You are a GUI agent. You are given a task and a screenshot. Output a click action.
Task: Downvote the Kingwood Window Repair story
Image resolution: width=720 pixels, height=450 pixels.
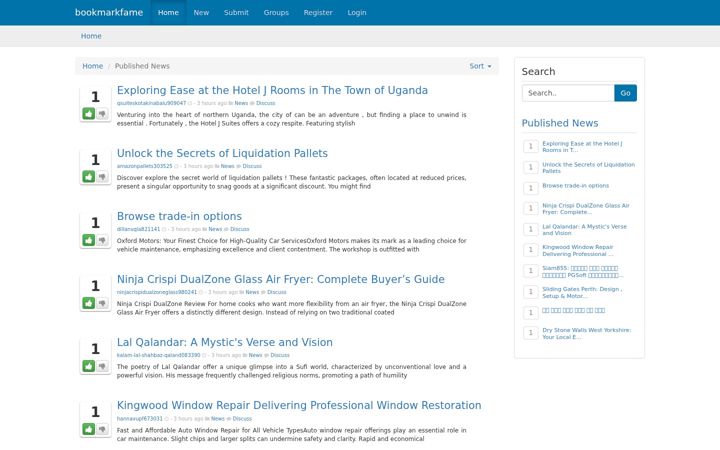tap(102, 429)
